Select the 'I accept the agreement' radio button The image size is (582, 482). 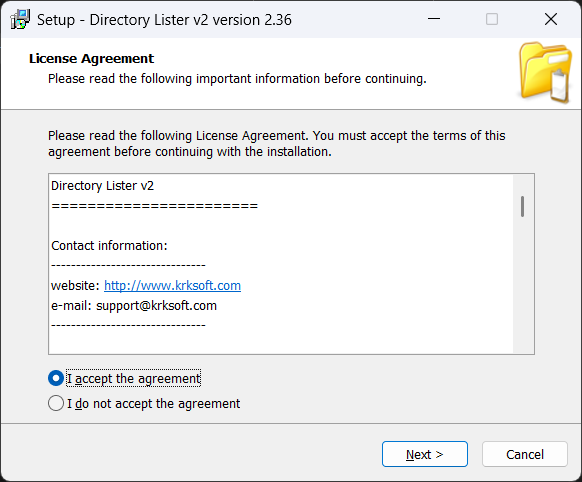tap(56, 378)
